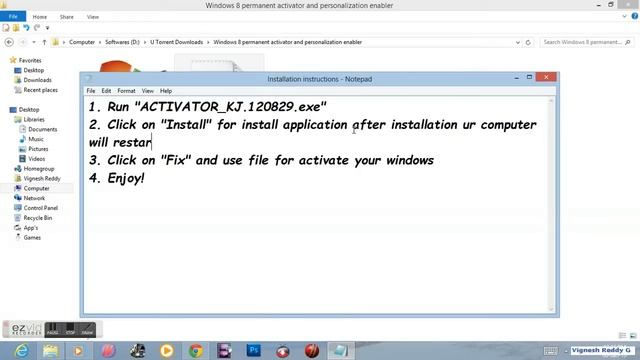The height and width of the screenshot is (360, 640).
Task: Select Favorites in the navigation pane
Action: pyautogui.click(x=30, y=60)
